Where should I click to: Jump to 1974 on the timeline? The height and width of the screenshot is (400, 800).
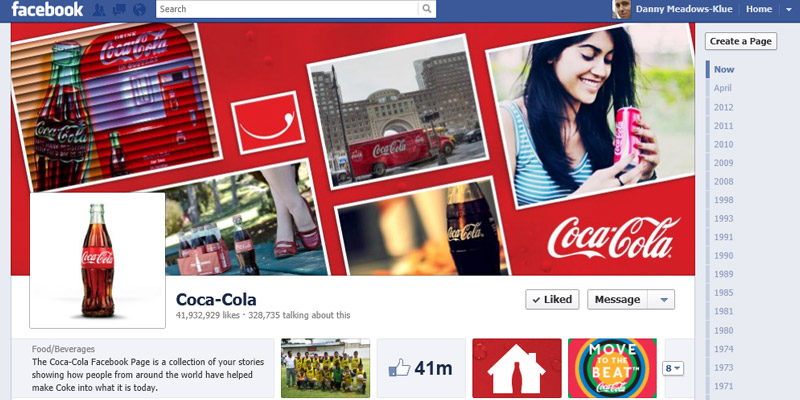point(723,349)
